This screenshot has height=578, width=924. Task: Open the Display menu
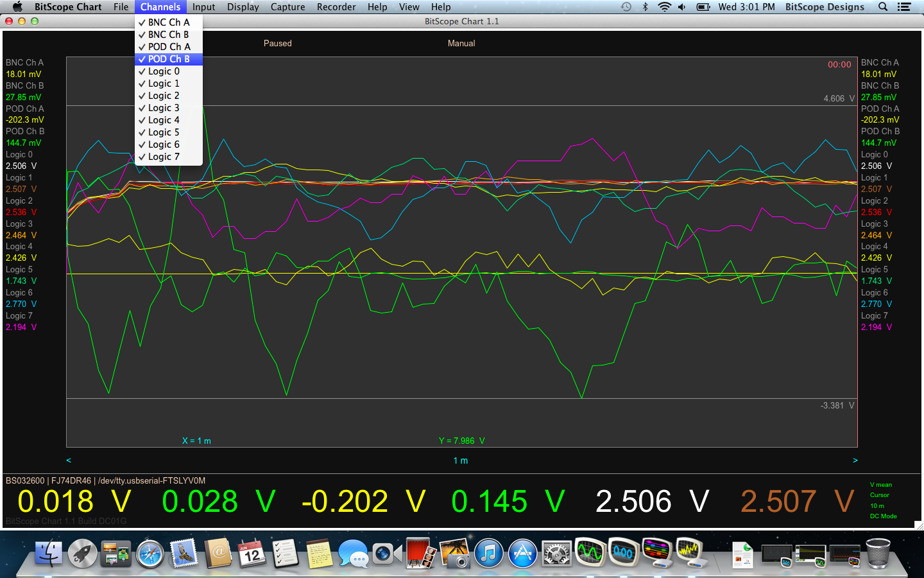click(x=243, y=7)
